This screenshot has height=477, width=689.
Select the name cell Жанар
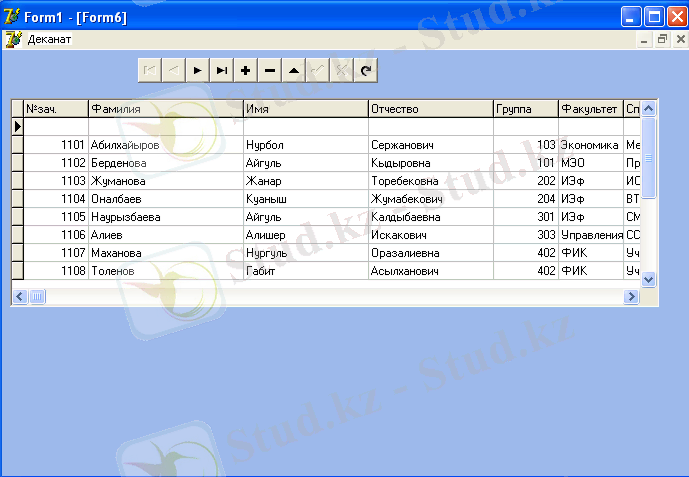(x=306, y=181)
